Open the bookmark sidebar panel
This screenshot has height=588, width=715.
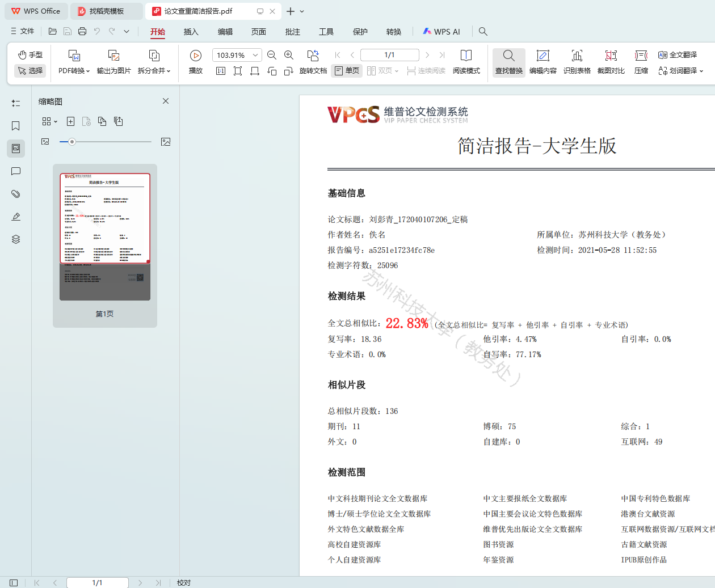click(16, 126)
